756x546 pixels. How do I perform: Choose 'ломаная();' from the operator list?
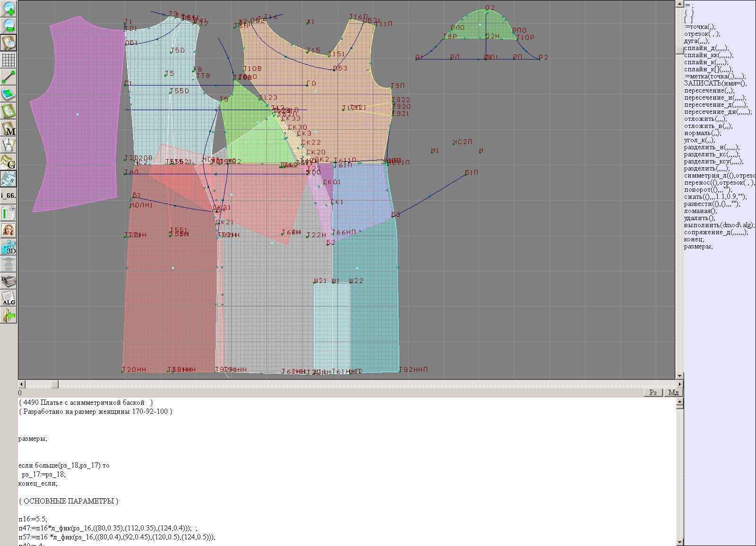click(700, 211)
